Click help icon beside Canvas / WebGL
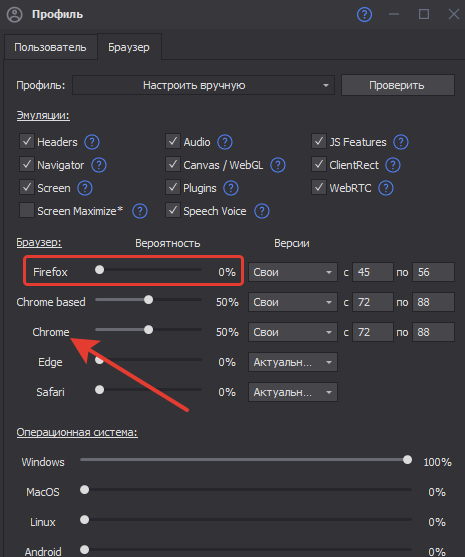Viewport: 465px width, 557px height. (x=278, y=165)
